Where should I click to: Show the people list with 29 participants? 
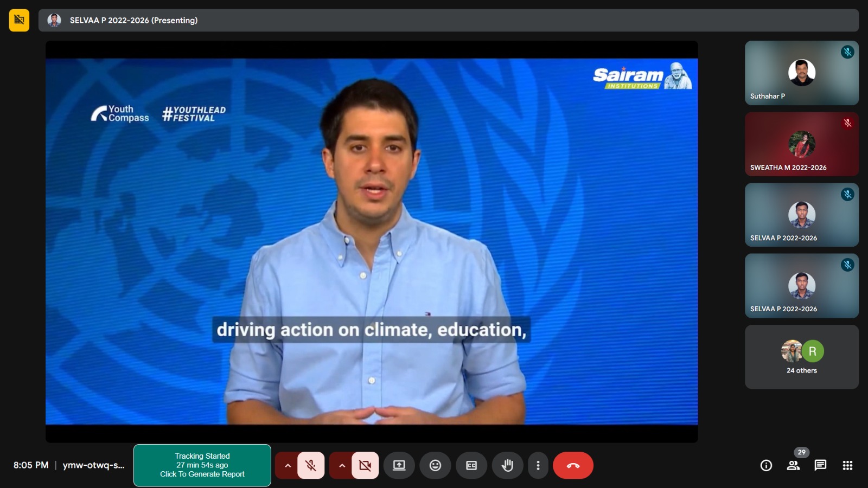click(x=794, y=465)
